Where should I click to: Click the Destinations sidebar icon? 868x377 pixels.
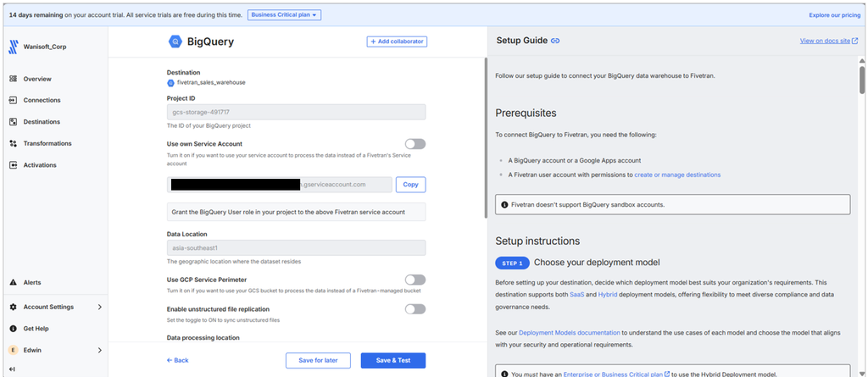point(14,122)
